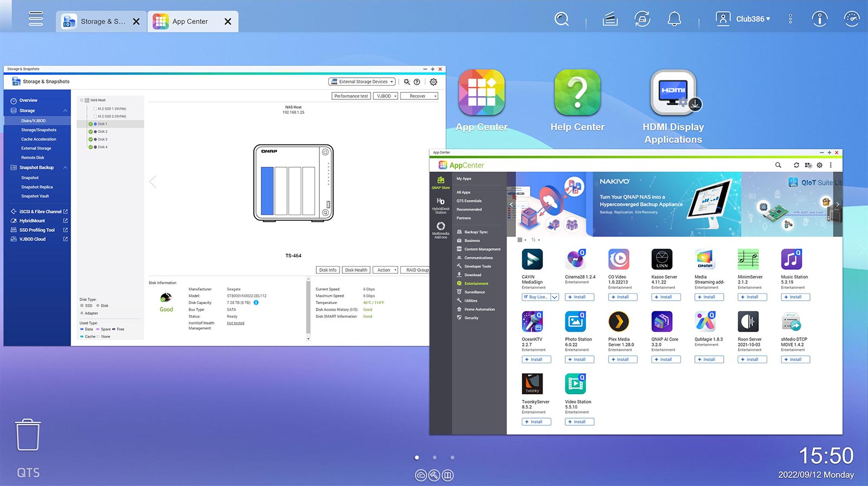This screenshot has height=486, width=868.
Task: Click the Storage & Snapshots tools icon beside help
Action: (x=407, y=82)
